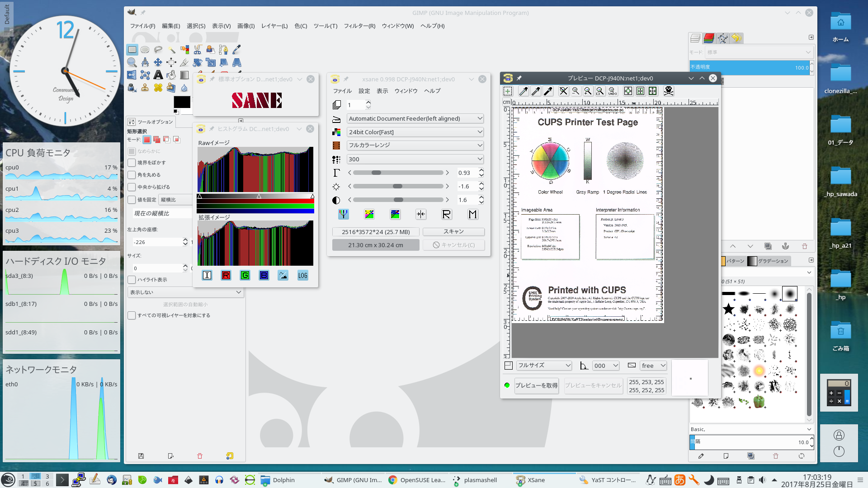Toggle the 境界をぼかす checkbox
This screenshot has height=488, width=868.
pos(132,163)
